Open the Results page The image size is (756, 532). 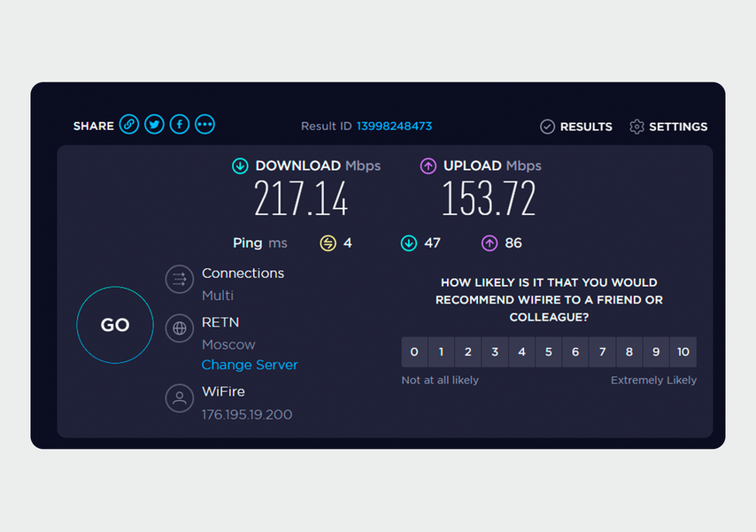point(586,127)
